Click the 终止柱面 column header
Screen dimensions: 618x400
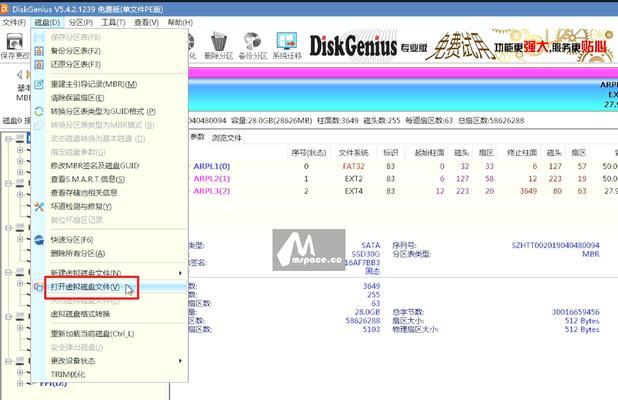521,153
